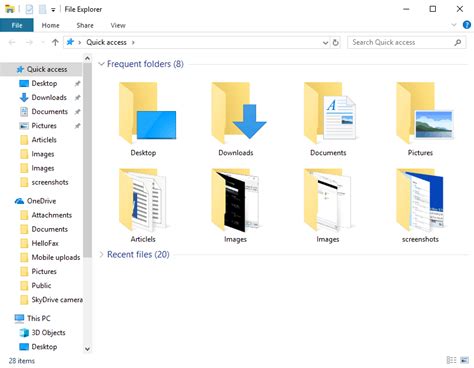
Task: Click the Search Quick access field
Action: tap(406, 42)
